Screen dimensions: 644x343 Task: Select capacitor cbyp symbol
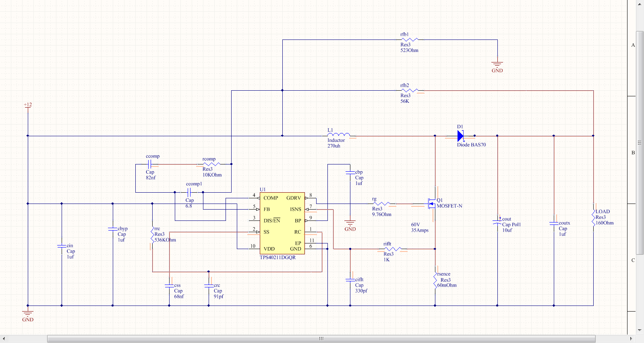[x=112, y=229]
